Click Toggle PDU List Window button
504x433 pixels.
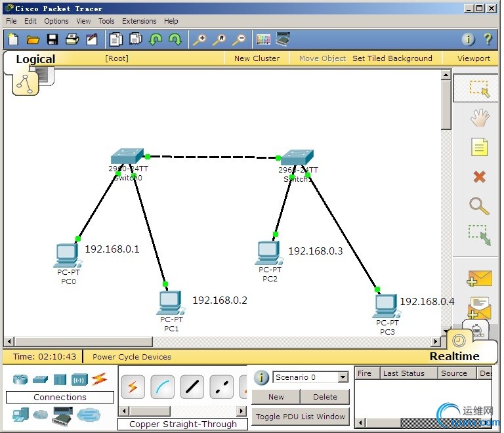(x=300, y=417)
